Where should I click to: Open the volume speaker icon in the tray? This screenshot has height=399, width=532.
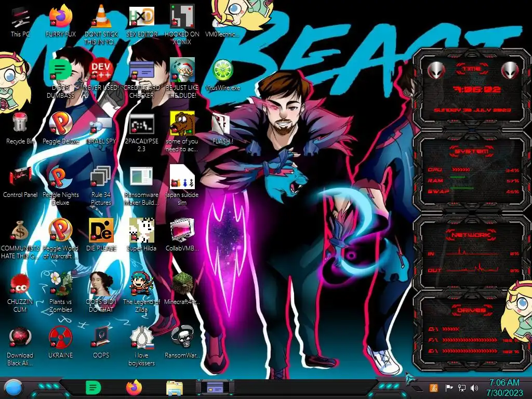click(x=474, y=388)
